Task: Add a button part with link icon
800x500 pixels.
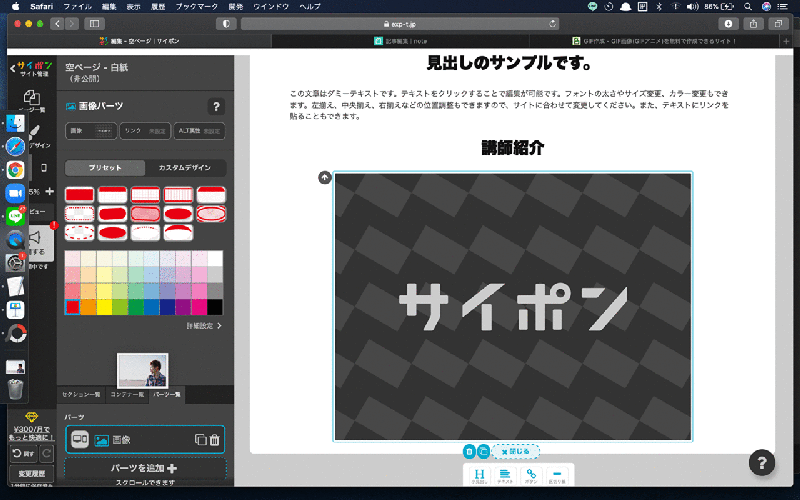Action: coord(531,476)
